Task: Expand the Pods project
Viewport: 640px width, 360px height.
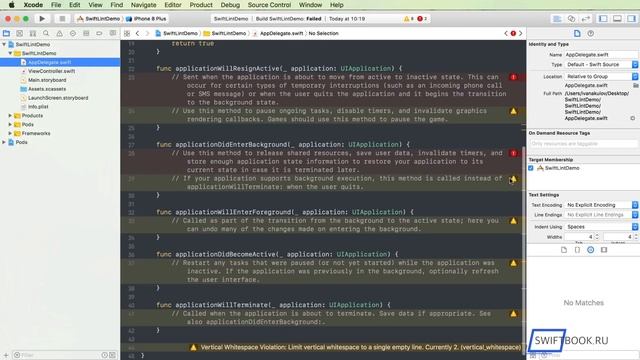Action: tap(4, 142)
